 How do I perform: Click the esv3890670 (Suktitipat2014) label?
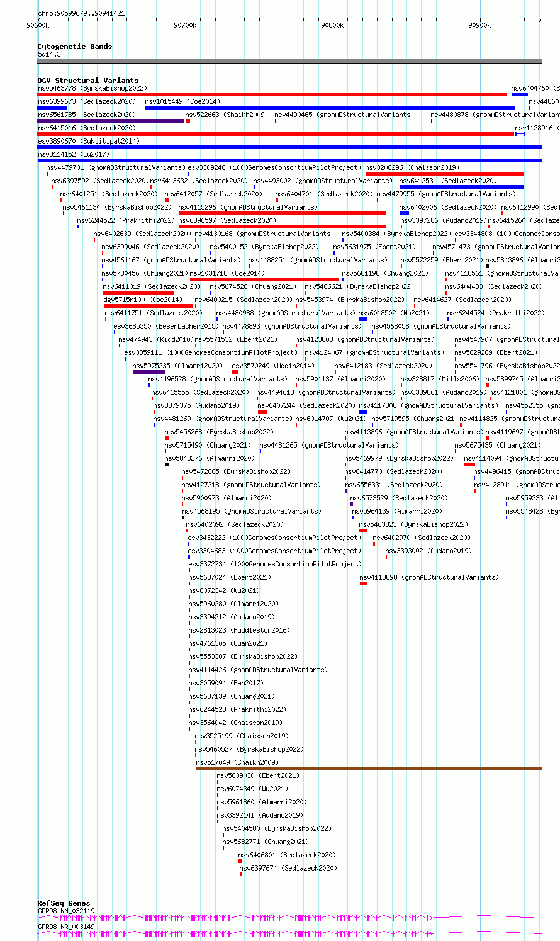pyautogui.click(x=89, y=141)
